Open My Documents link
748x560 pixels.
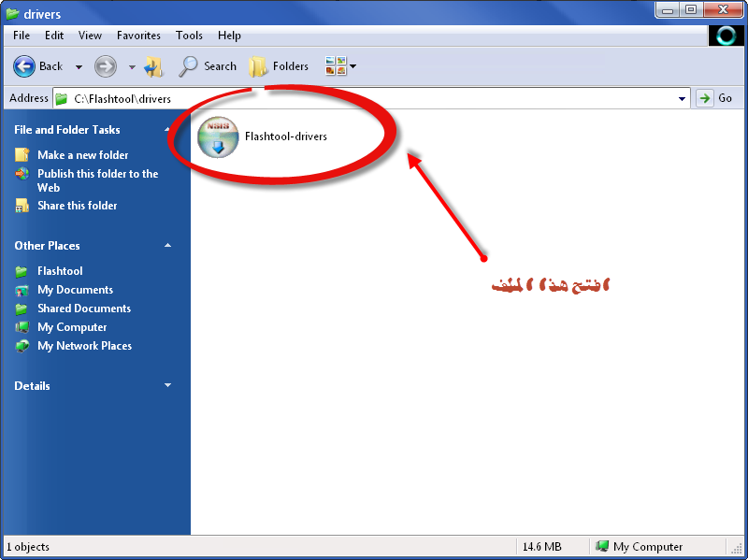(x=76, y=290)
